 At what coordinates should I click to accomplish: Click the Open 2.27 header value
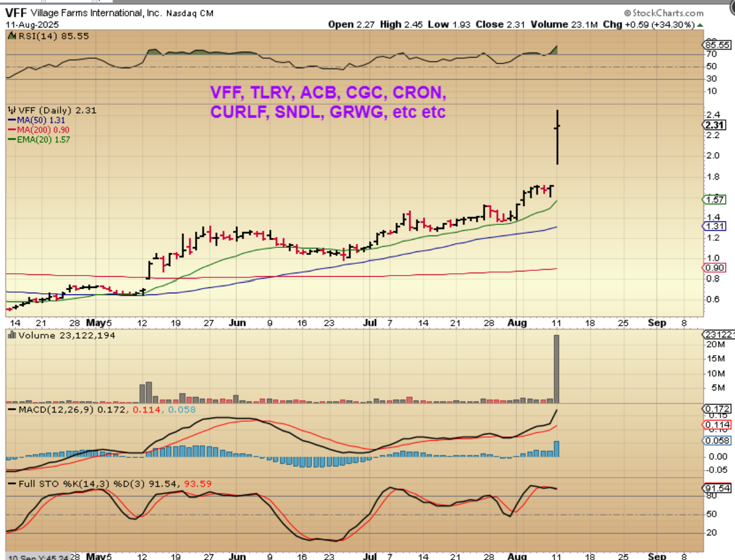point(352,25)
